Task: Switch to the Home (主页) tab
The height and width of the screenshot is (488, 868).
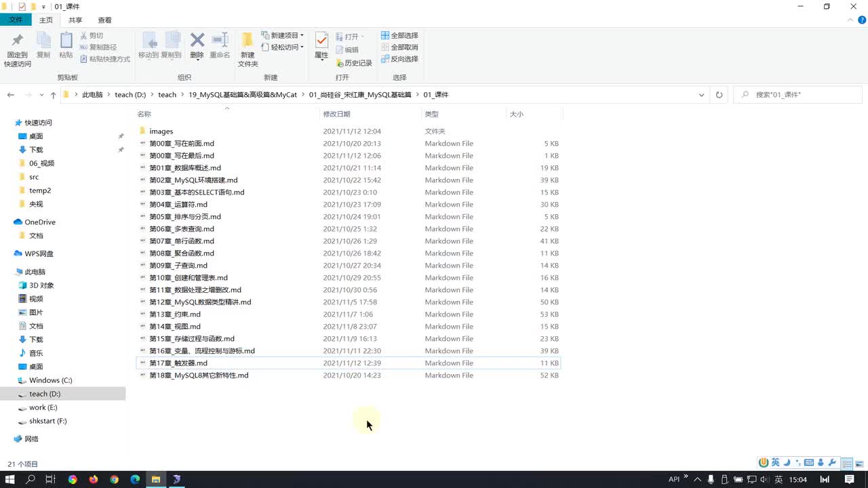Action: (x=46, y=20)
